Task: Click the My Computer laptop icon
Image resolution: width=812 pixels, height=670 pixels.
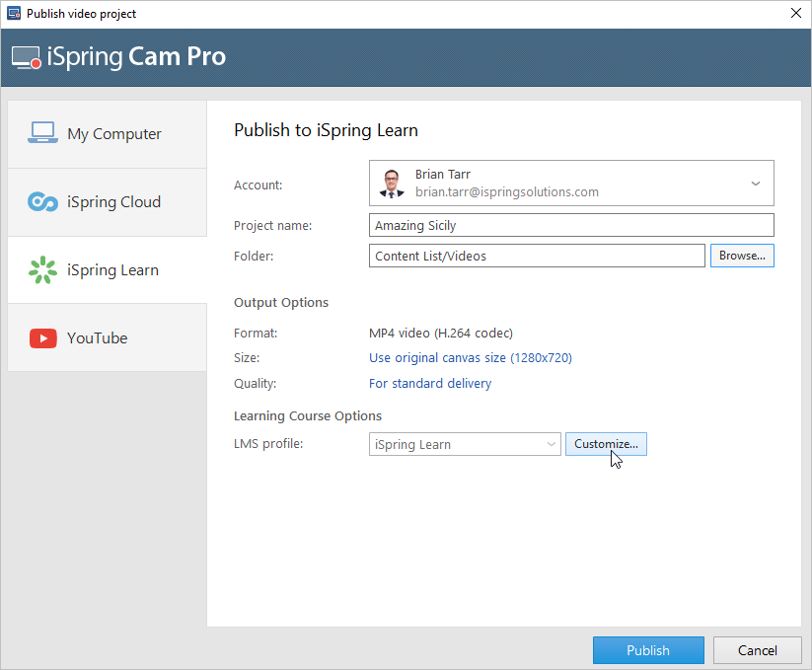Action: point(42,133)
